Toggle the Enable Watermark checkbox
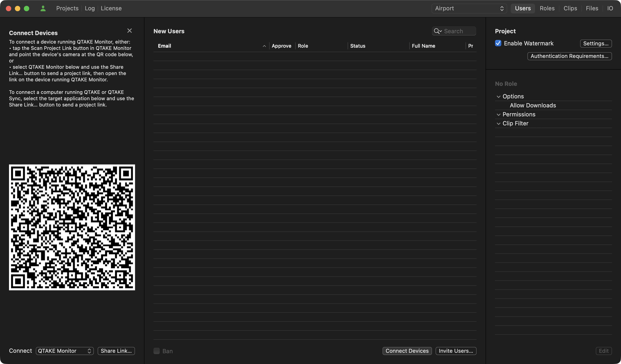 tap(498, 43)
